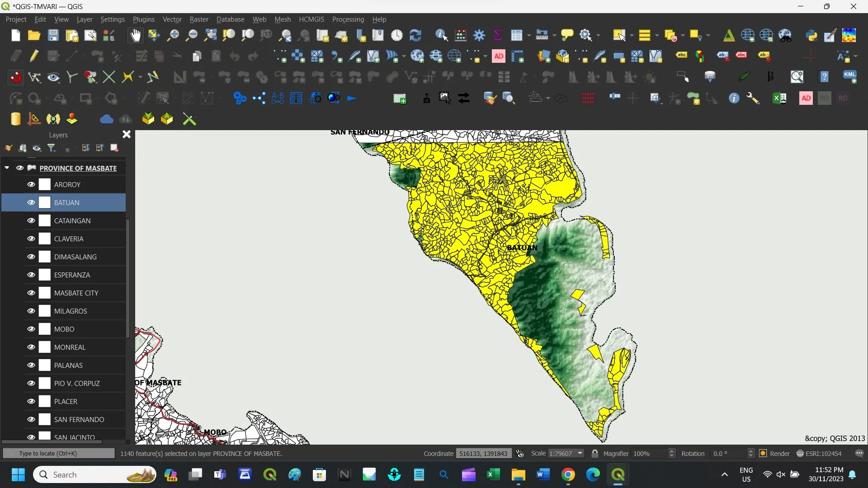Viewport: 868px width, 488px height.
Task: Click the Identify Features tool
Action: point(441,35)
